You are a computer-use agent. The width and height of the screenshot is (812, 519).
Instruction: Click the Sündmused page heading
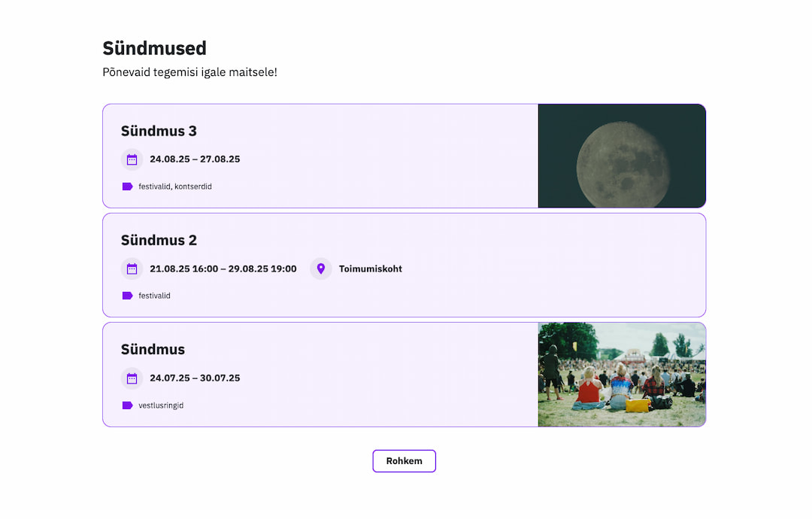(x=154, y=48)
